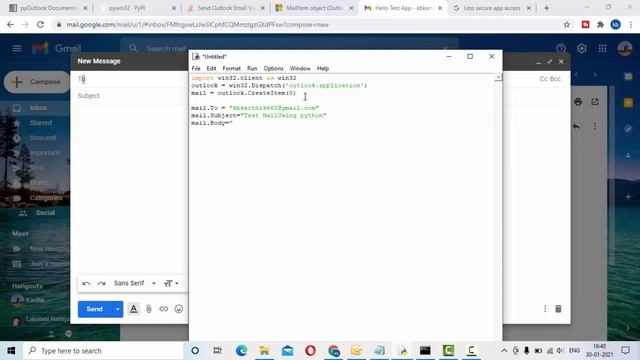
Task: Open Sans Serif font dropdown
Action: point(134,283)
